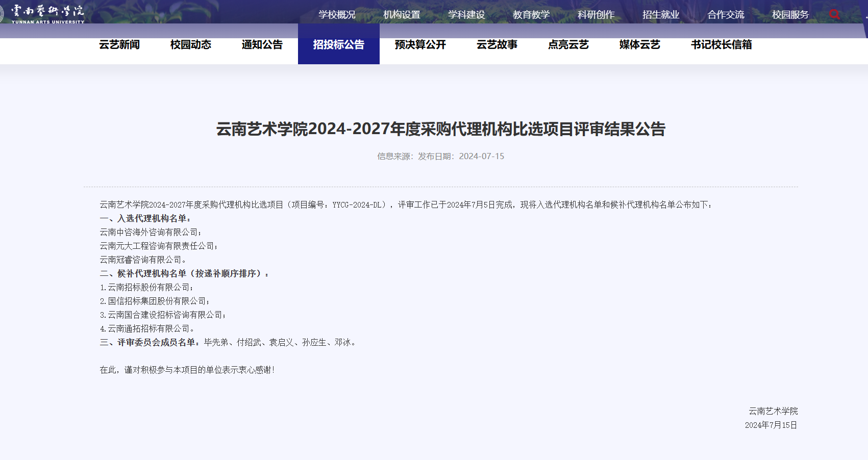
Task: Switch to the 云艺新闻 tab
Action: 119,44
